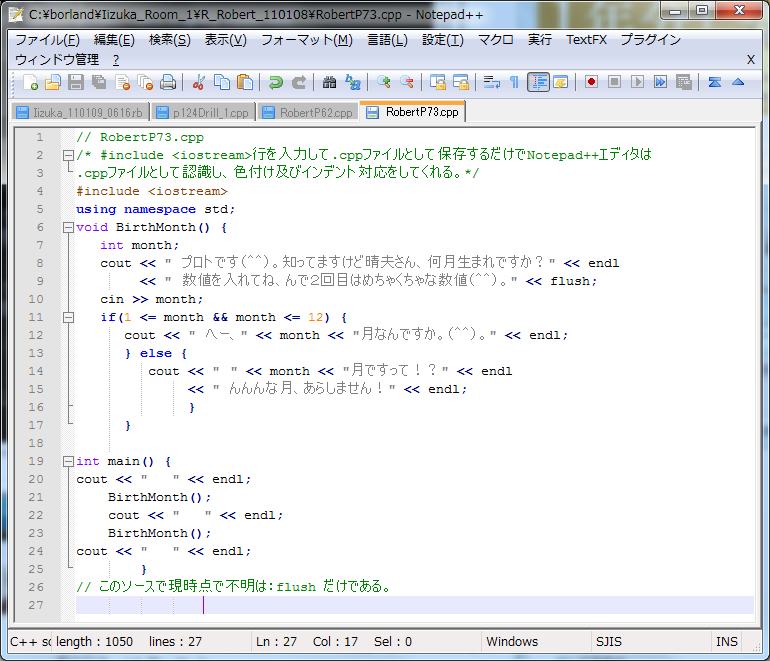
Task: Open the 編集(E) menu
Action: click(x=114, y=40)
